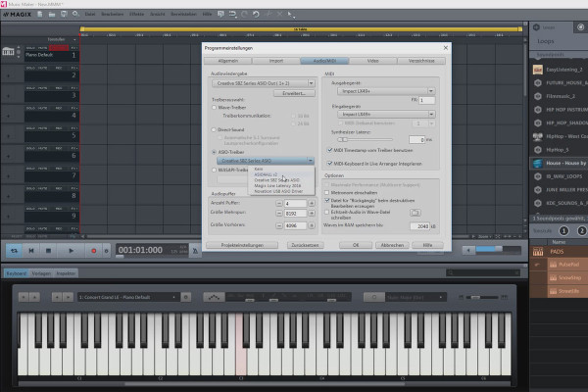The height and width of the screenshot is (392, 588).
Task: Click the play button in transport bar
Action: (x=71, y=251)
